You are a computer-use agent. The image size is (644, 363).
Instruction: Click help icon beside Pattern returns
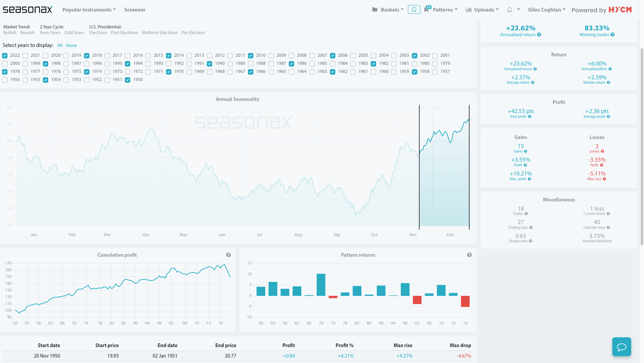click(469, 255)
